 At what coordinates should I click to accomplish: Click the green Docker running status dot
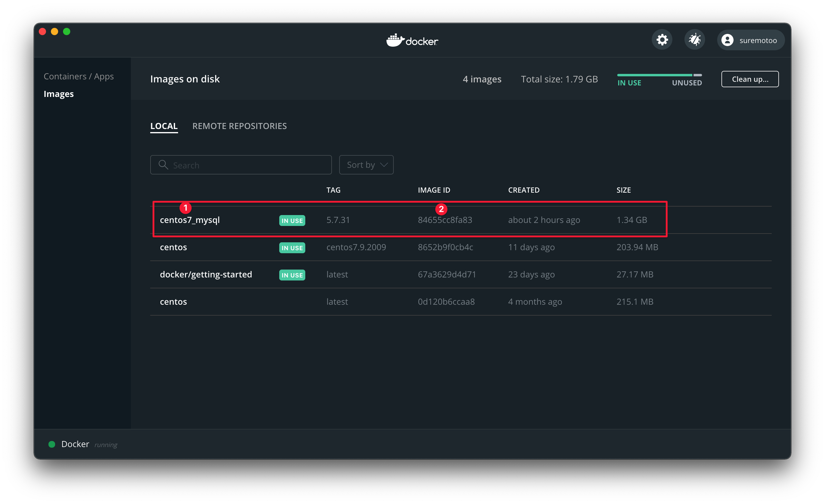click(51, 444)
